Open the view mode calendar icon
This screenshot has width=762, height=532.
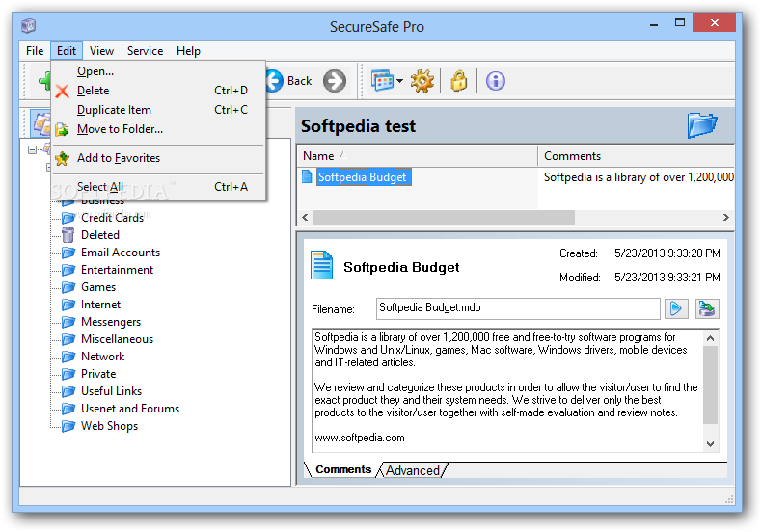click(383, 81)
